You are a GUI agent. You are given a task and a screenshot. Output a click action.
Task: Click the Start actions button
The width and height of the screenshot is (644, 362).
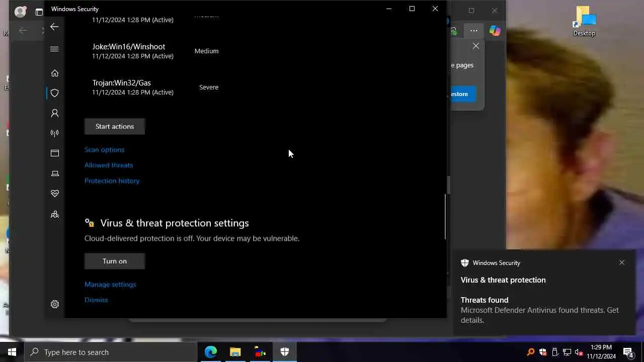115,126
